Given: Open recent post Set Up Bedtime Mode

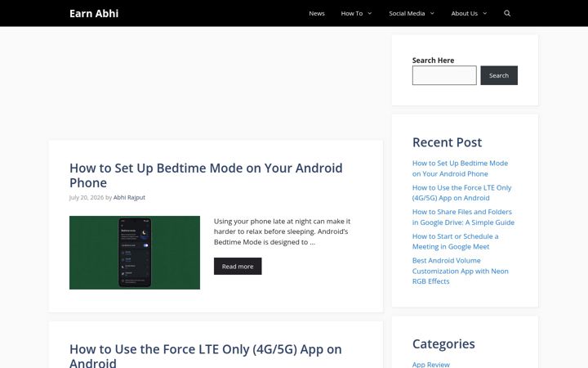Looking at the screenshot, I should click(x=460, y=168).
